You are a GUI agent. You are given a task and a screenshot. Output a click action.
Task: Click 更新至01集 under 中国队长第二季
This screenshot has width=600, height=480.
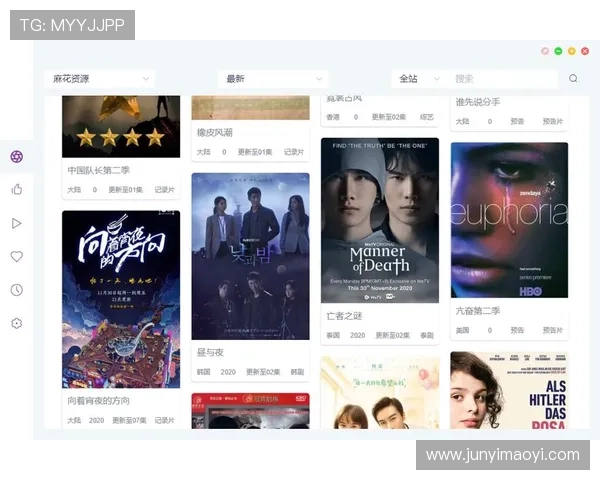click(126, 189)
